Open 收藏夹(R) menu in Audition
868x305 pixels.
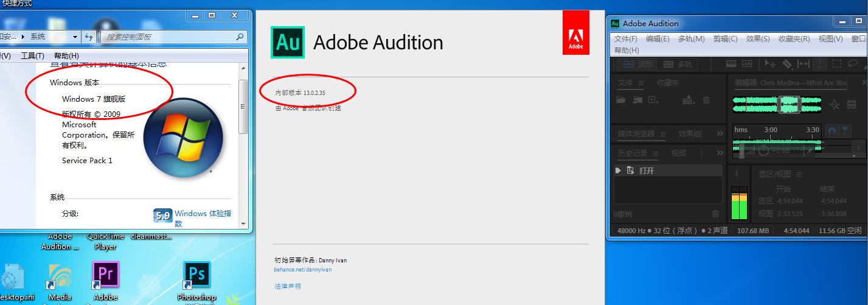(x=794, y=39)
